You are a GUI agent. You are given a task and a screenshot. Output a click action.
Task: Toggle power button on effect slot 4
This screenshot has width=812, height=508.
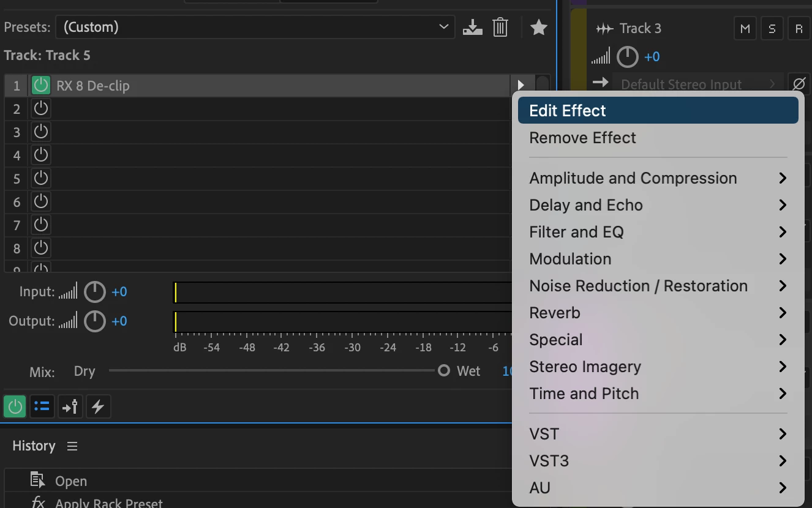(x=41, y=155)
